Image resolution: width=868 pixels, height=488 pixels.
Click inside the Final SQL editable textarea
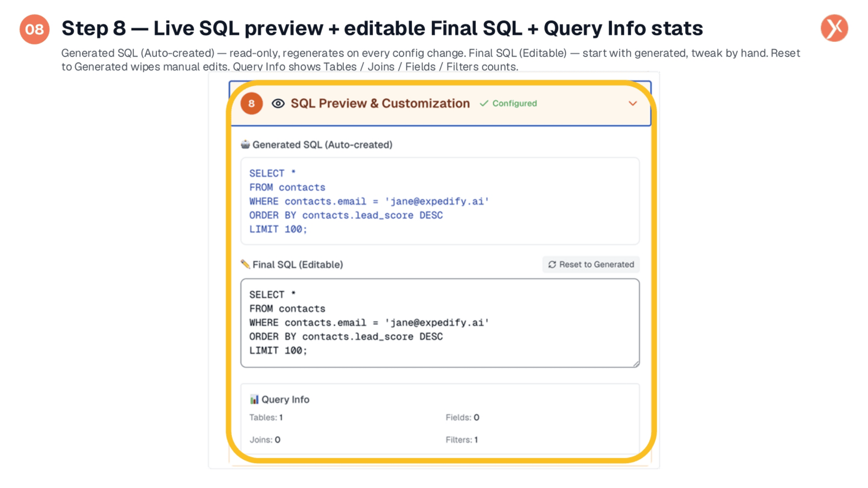pyautogui.click(x=440, y=323)
